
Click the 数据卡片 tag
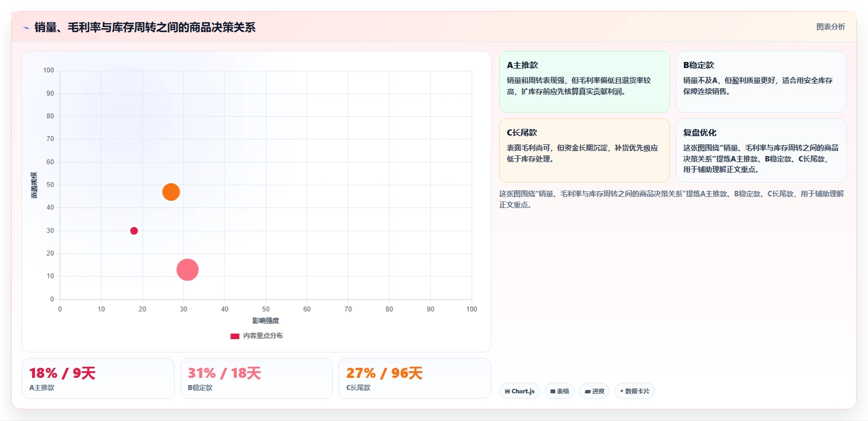(x=635, y=391)
